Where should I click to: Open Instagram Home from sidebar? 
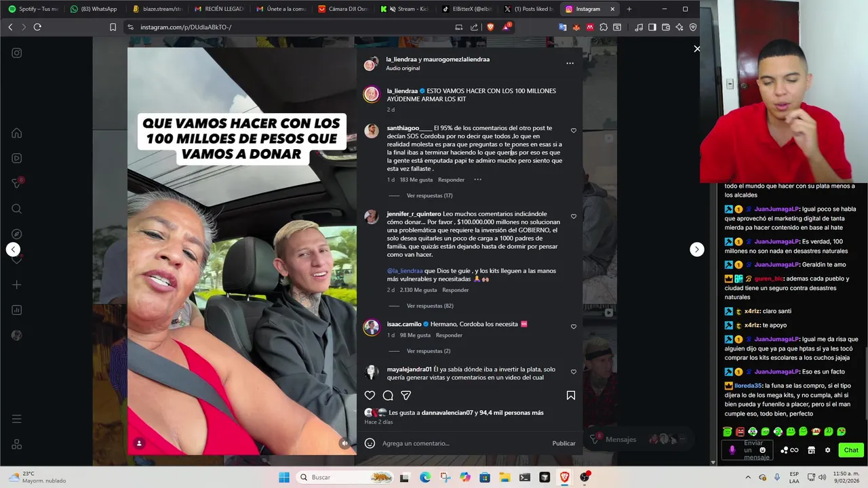(17, 133)
